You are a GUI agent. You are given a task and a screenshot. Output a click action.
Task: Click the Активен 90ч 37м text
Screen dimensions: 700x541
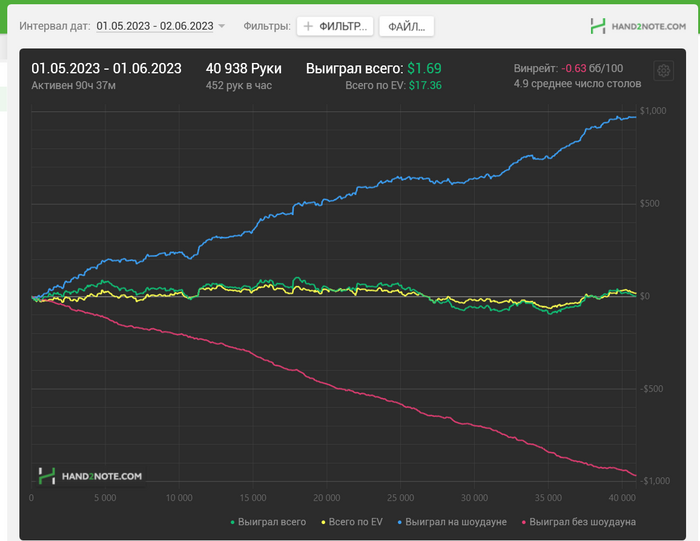point(73,85)
